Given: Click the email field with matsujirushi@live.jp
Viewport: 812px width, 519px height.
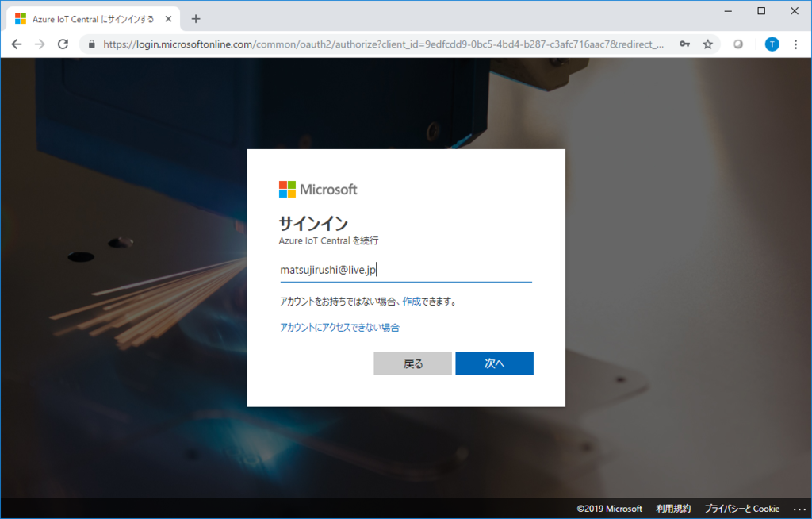Looking at the screenshot, I should pos(406,270).
